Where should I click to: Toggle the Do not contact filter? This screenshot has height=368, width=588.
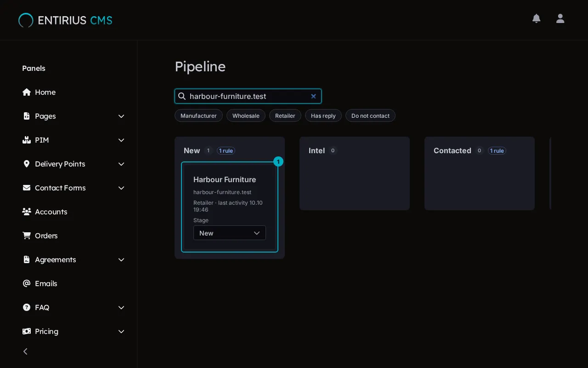pos(370,115)
